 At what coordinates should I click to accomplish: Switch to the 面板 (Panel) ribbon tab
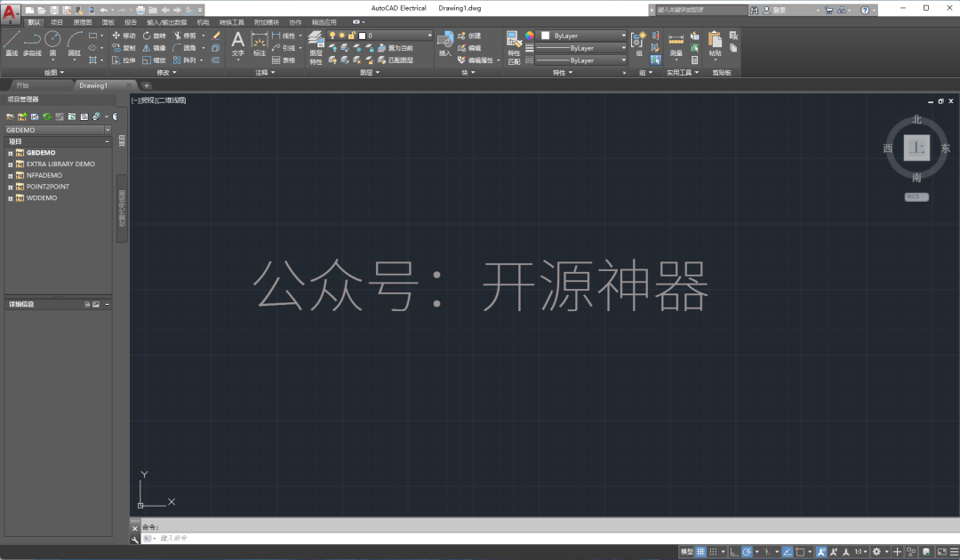(x=108, y=22)
